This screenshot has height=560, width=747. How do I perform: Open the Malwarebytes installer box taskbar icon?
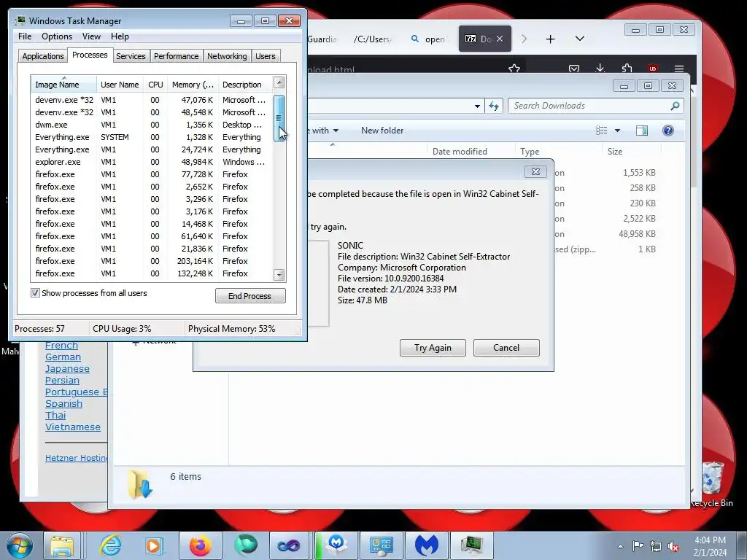point(336,545)
